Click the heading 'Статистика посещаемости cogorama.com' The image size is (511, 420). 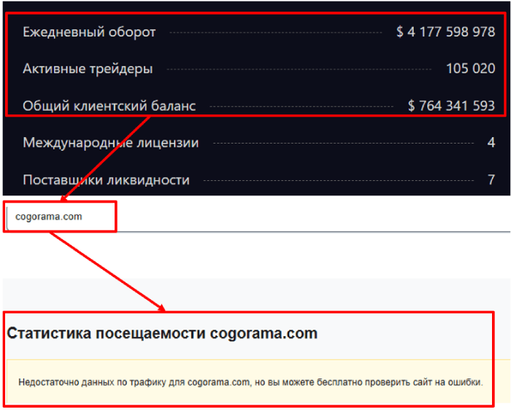162,333
